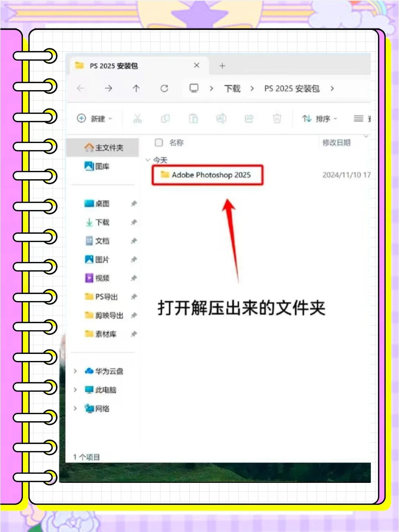Viewport: 399px width, 532px height.
Task: Click the Up navigation arrow
Action: [136, 89]
